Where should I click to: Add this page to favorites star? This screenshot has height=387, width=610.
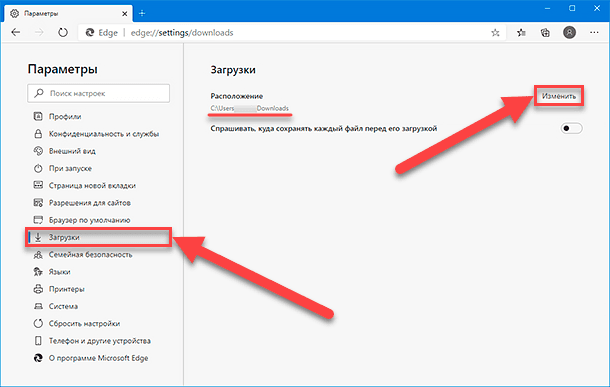click(x=495, y=33)
